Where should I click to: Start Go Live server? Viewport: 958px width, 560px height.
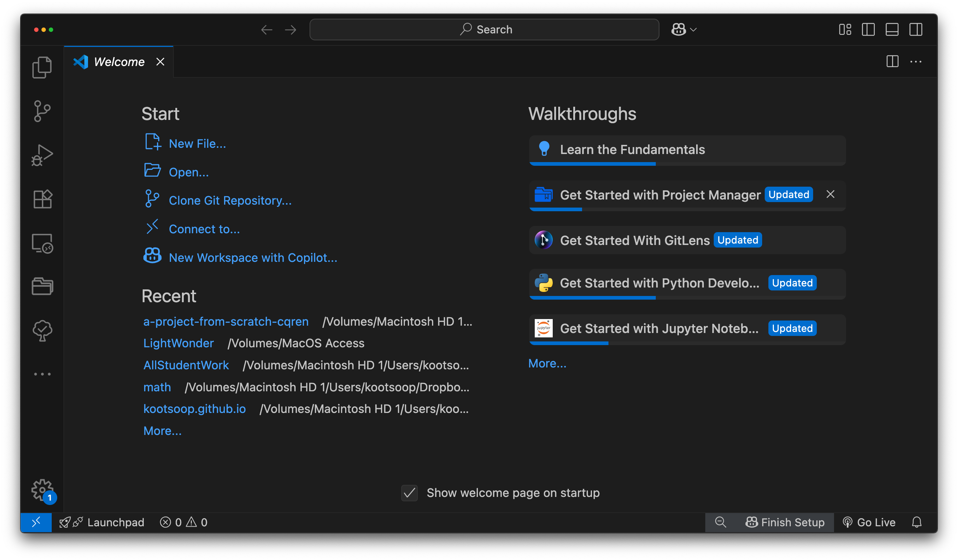(869, 522)
